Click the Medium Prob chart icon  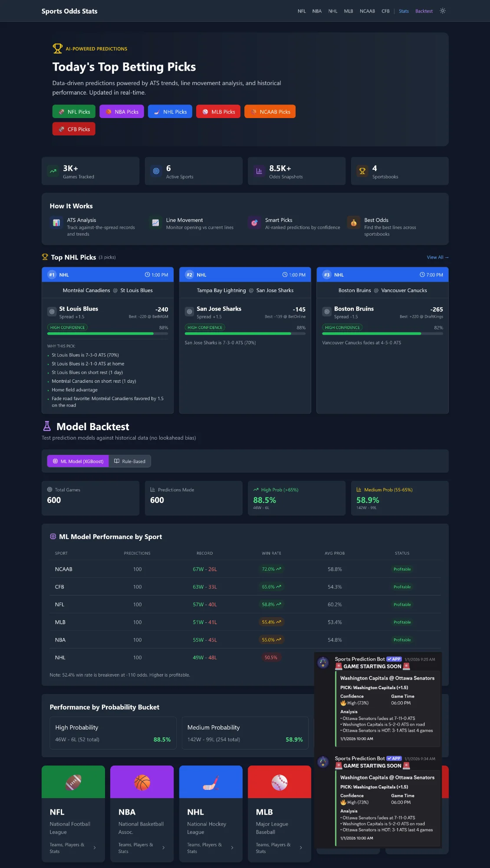[359, 490]
